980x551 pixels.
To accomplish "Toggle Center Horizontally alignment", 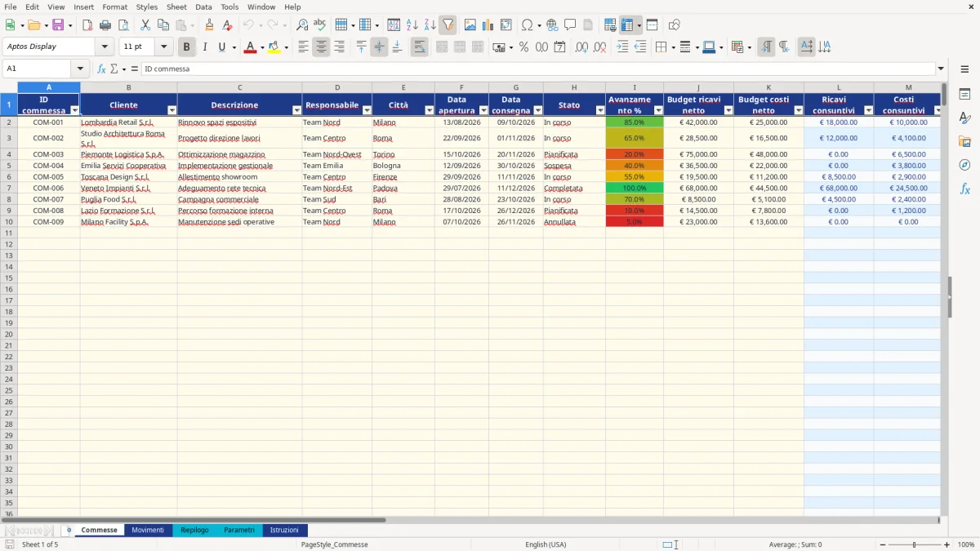I will [x=321, y=47].
